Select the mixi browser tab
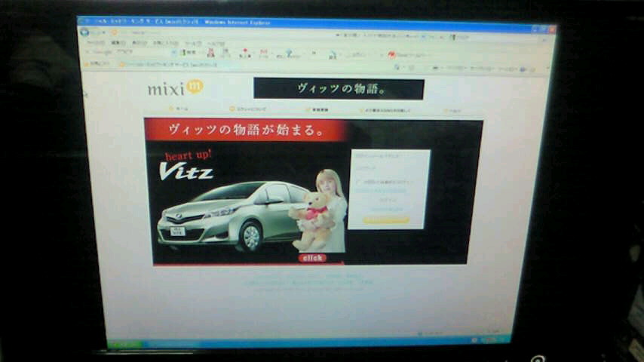This screenshot has width=644, height=362. tap(168, 65)
